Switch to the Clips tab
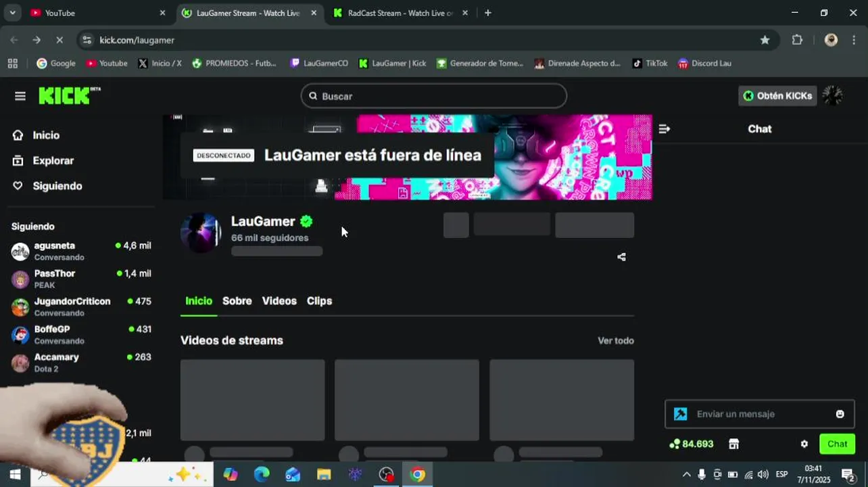868x487 pixels. [x=319, y=301]
